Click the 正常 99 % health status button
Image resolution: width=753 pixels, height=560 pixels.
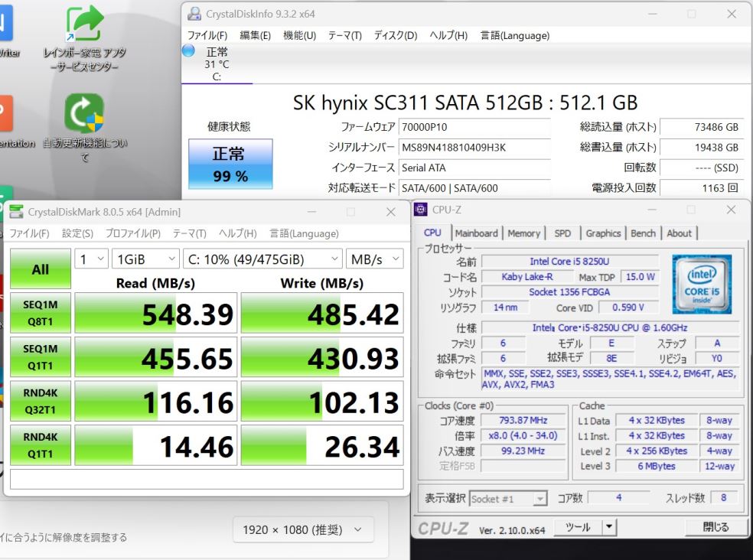[230, 164]
